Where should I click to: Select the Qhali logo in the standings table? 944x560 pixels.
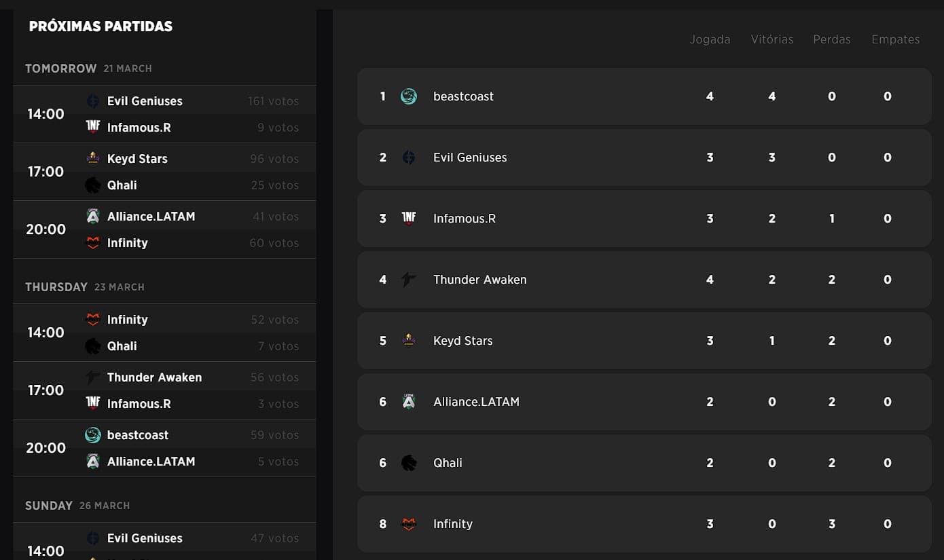click(409, 463)
